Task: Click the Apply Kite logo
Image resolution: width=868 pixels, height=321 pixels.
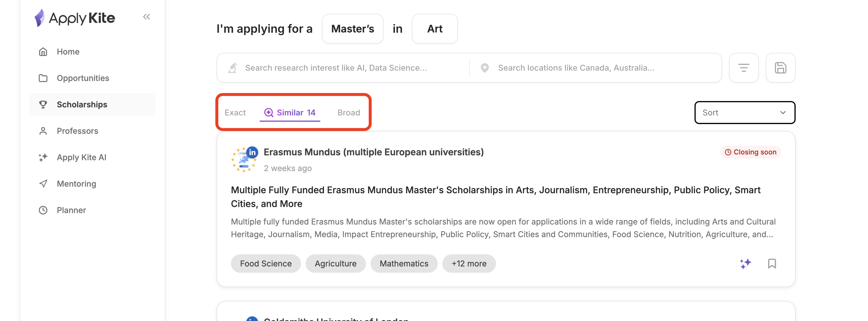Action: [x=75, y=18]
